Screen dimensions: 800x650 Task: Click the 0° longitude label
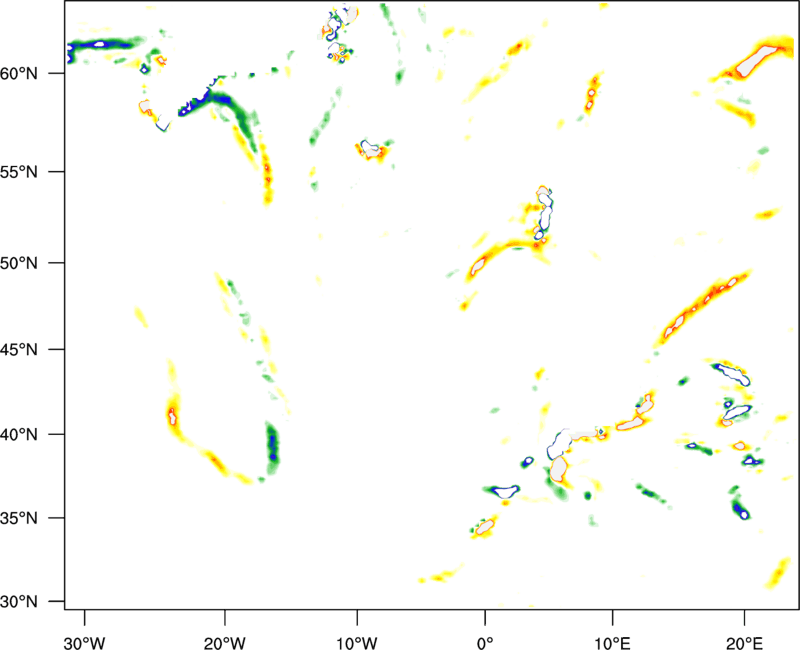[x=485, y=643]
